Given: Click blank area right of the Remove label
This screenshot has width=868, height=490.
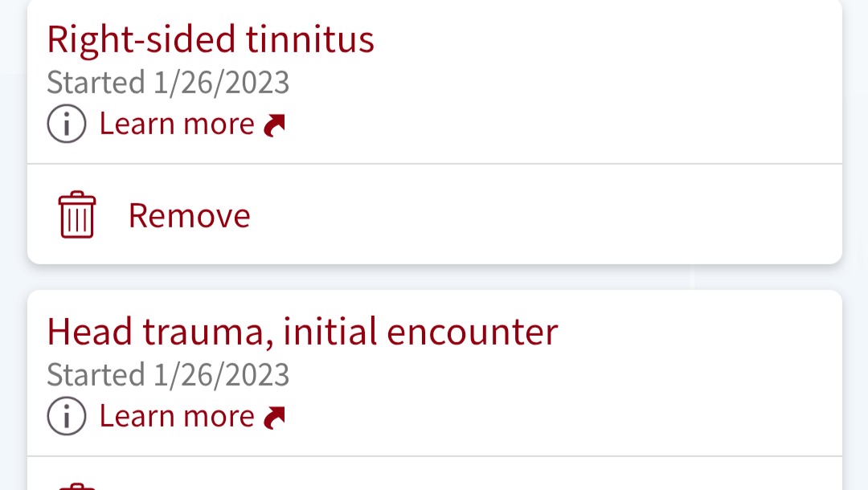Looking at the screenshot, I should [547, 215].
